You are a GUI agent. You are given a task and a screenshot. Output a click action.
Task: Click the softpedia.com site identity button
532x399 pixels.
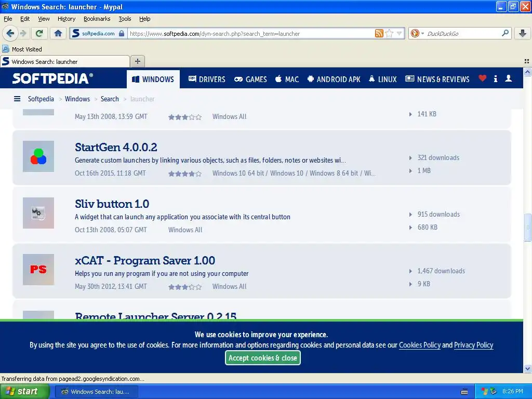point(98,33)
